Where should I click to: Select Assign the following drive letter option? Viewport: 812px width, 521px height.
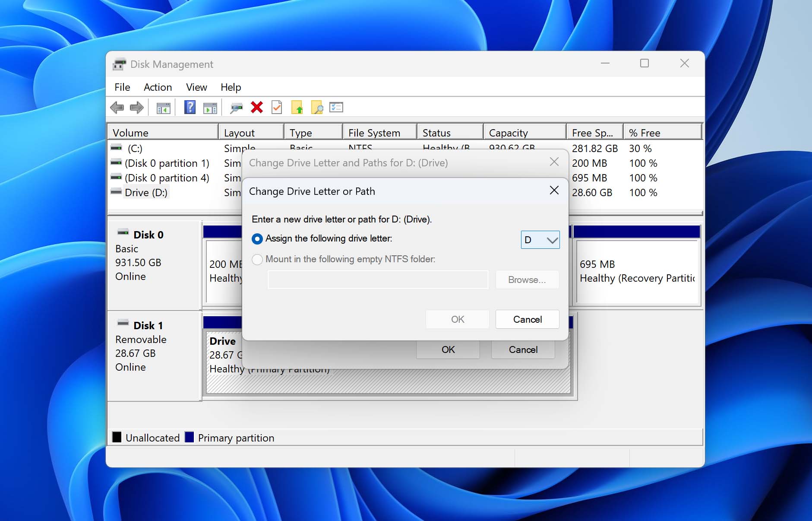pos(257,239)
